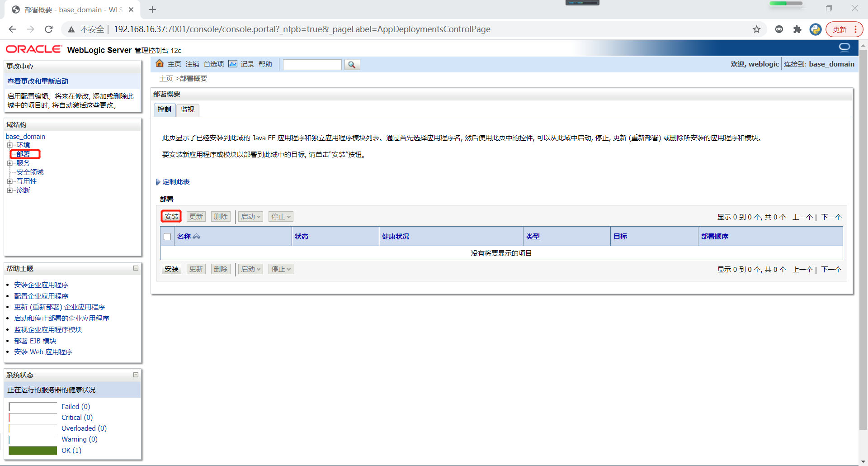Click 注销 in the toolbar
868x466 pixels.
click(x=192, y=64)
